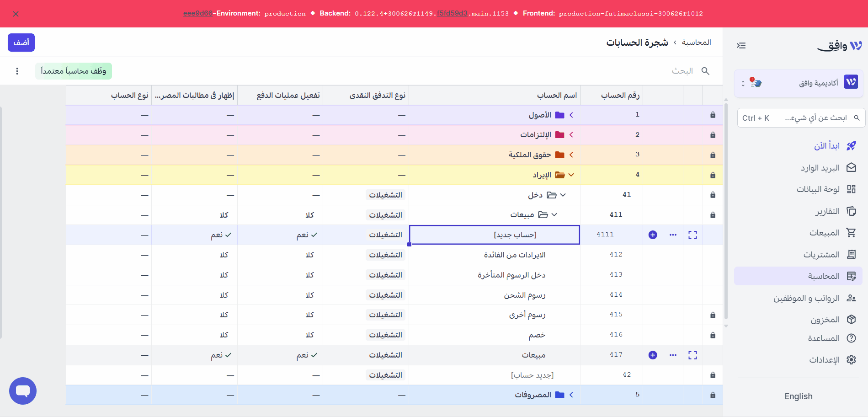Close the red environment banner
The image size is (868, 417).
point(16,14)
